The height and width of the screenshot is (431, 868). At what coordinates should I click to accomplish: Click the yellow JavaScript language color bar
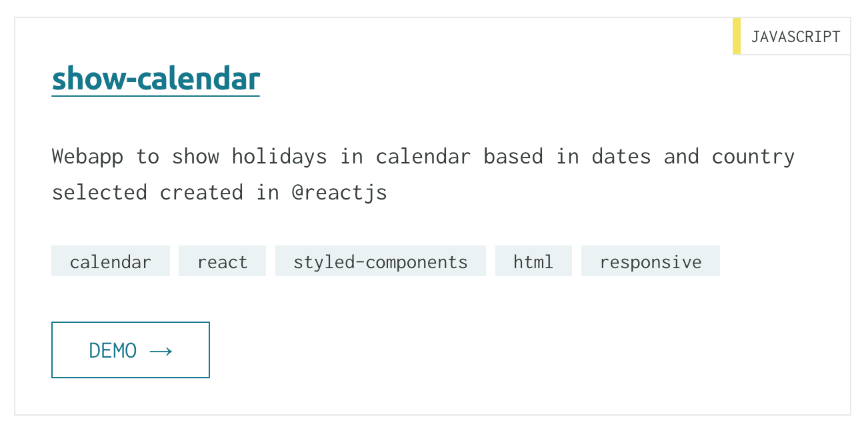click(x=737, y=36)
